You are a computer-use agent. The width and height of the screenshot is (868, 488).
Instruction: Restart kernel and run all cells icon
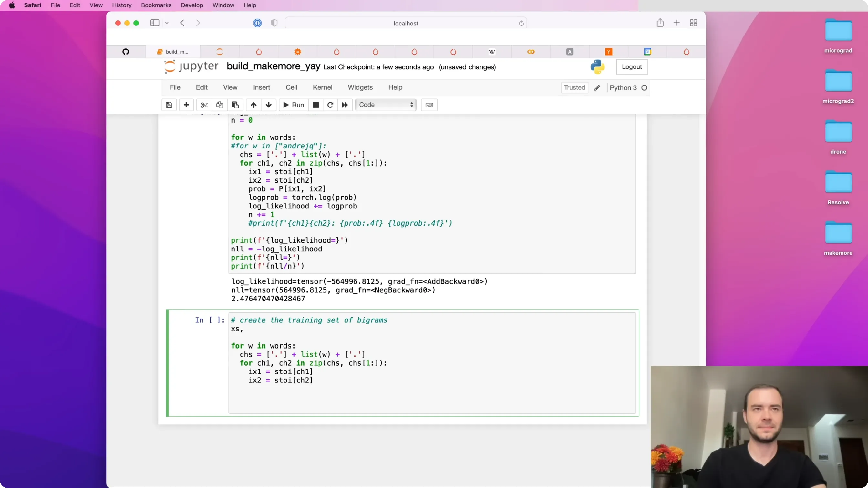click(x=345, y=105)
